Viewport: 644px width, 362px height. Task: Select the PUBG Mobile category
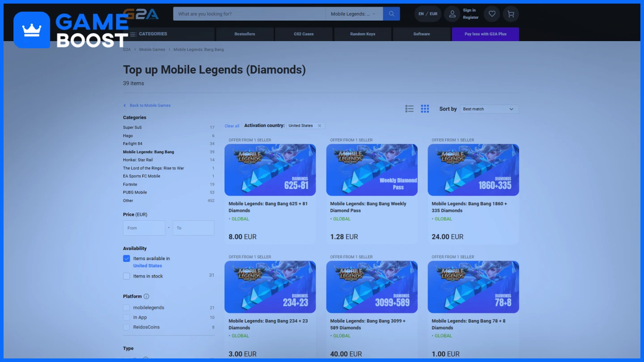click(135, 193)
